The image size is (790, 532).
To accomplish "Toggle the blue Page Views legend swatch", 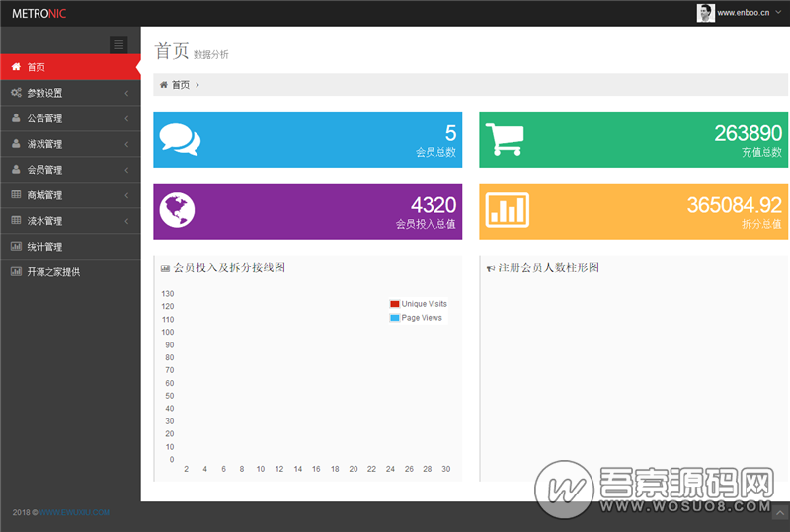I will pyautogui.click(x=395, y=318).
